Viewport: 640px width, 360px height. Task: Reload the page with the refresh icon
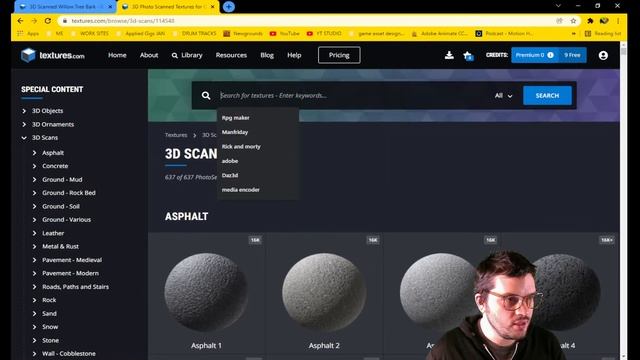coord(48,21)
